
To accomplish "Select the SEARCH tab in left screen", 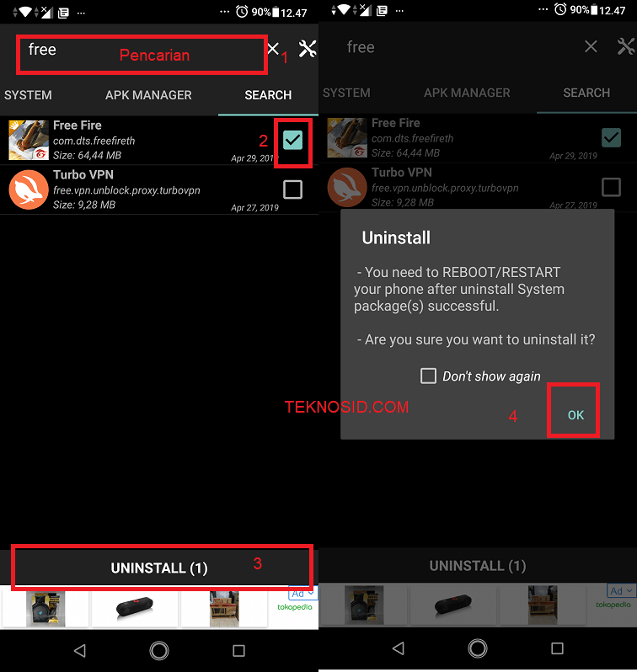I will tap(268, 94).
